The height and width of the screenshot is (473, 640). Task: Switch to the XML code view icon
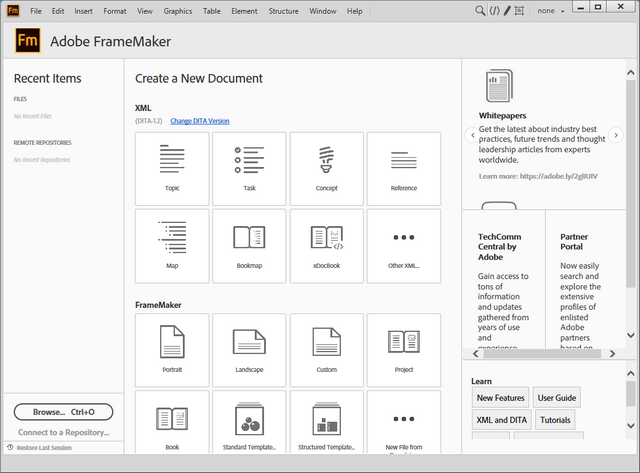pos(494,11)
